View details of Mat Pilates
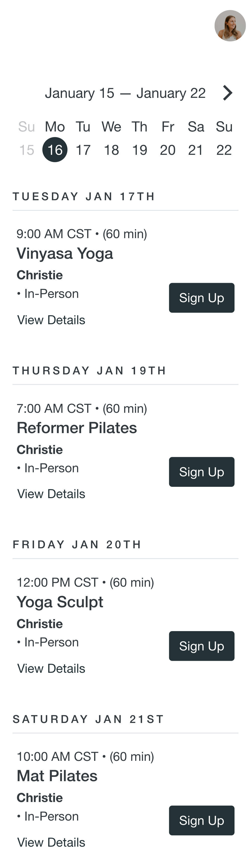251x868 pixels. (x=51, y=842)
